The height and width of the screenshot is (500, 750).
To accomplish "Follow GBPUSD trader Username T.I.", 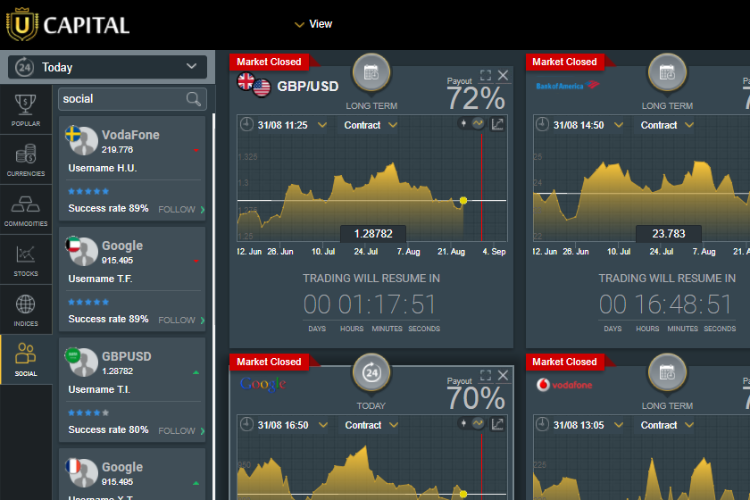I will [x=182, y=431].
